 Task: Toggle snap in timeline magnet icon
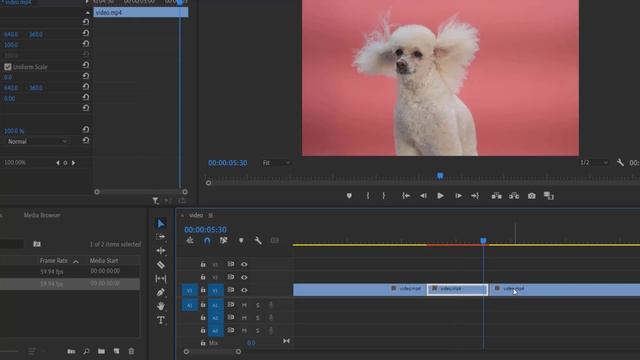[207, 241]
